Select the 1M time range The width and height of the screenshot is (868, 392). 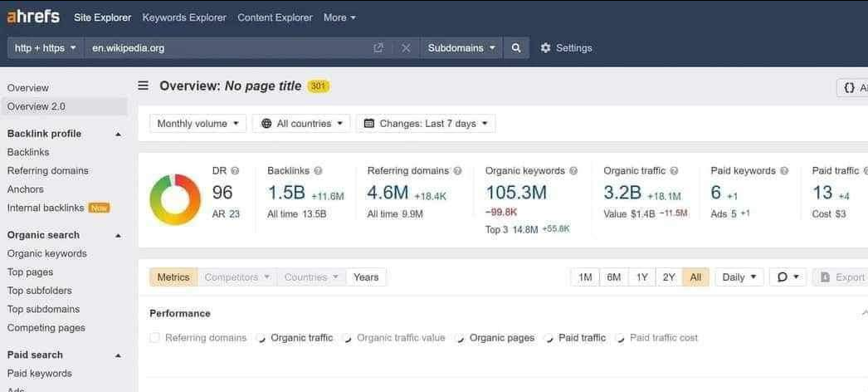(x=585, y=277)
